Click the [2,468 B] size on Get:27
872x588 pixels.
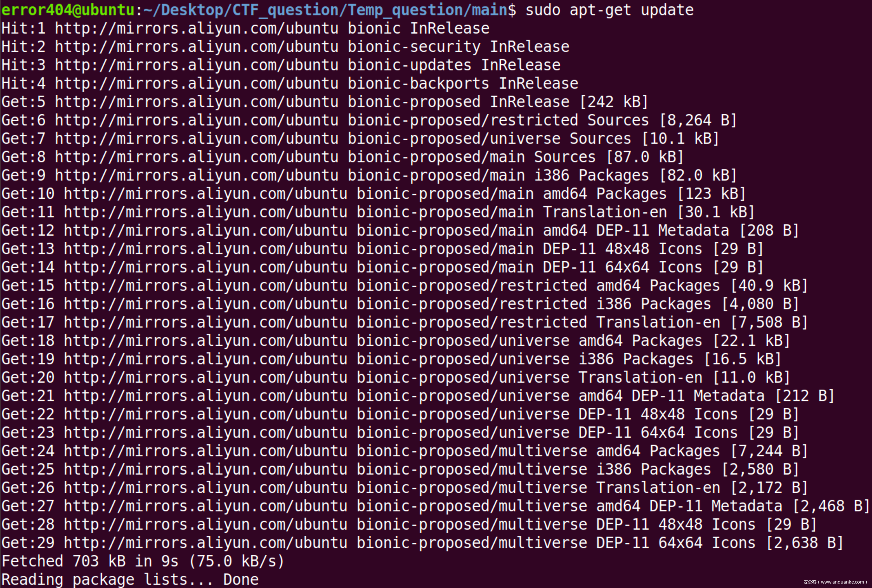click(831, 506)
